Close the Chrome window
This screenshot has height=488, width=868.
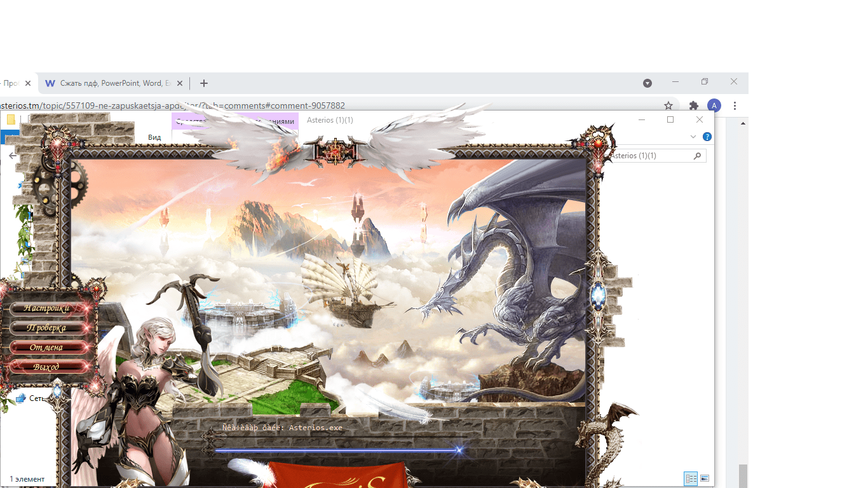click(x=734, y=82)
